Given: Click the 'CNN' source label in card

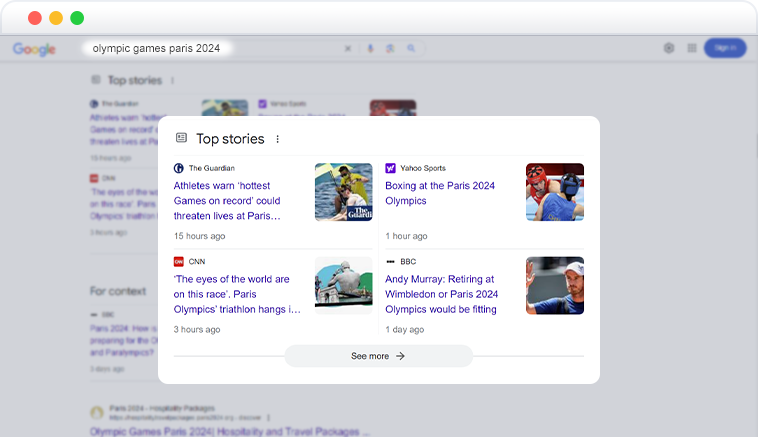Looking at the screenshot, I should [197, 262].
